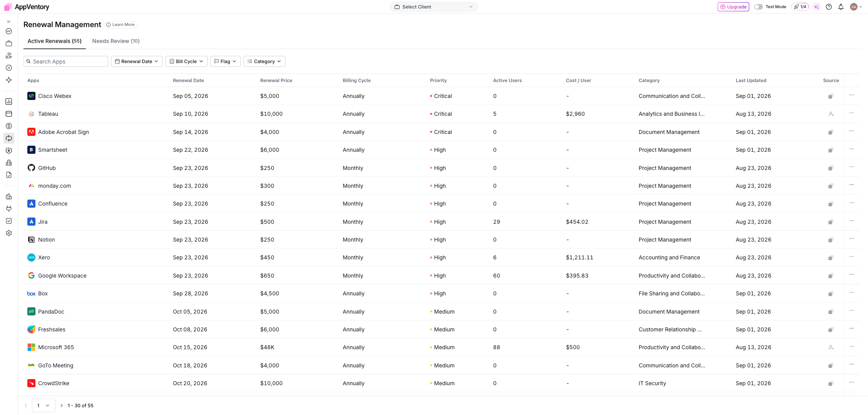Image resolution: width=868 pixels, height=415 pixels.
Task: Click the rocket 1/4 progress badge
Action: point(800,7)
